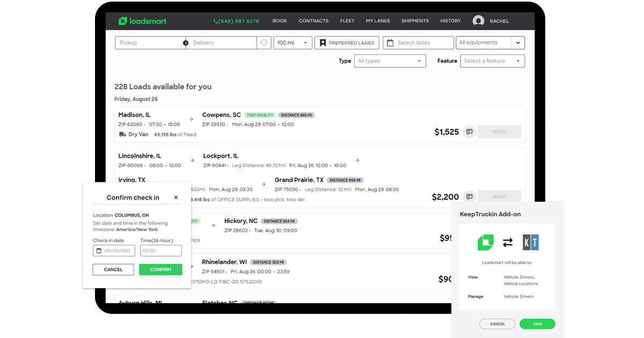644x338 pixels.
Task: Click the Madison, IL origin text
Action: 134,115
